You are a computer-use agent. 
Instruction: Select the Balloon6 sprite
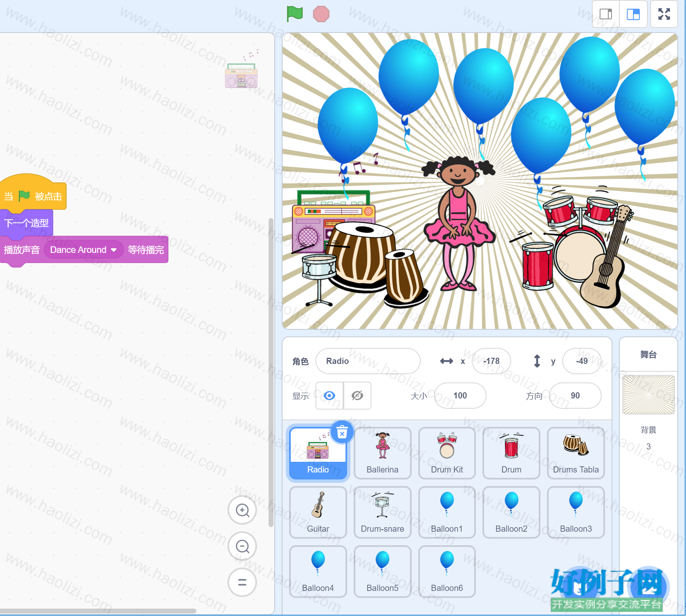tap(447, 572)
